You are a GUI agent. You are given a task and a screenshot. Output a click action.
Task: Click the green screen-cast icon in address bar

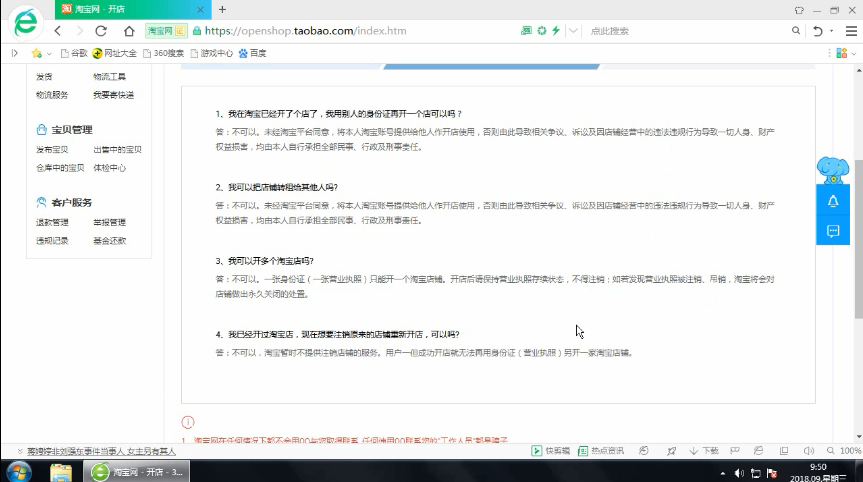[x=526, y=31]
